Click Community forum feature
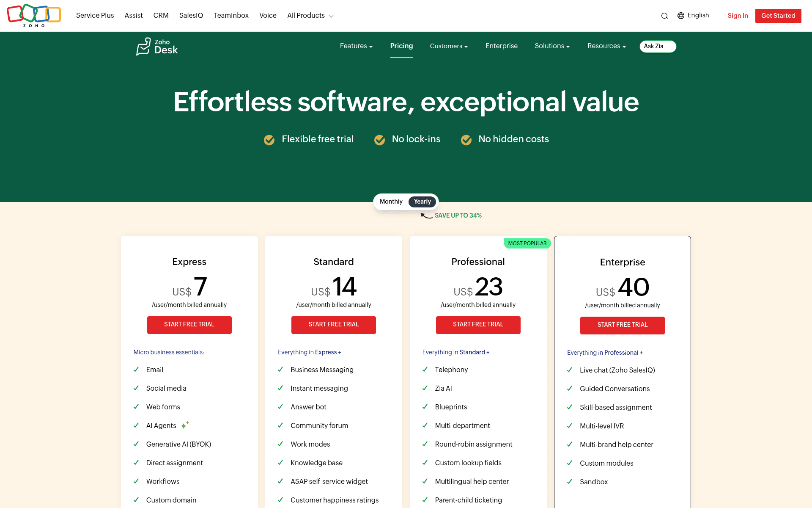This screenshot has height=508, width=812. (x=319, y=425)
